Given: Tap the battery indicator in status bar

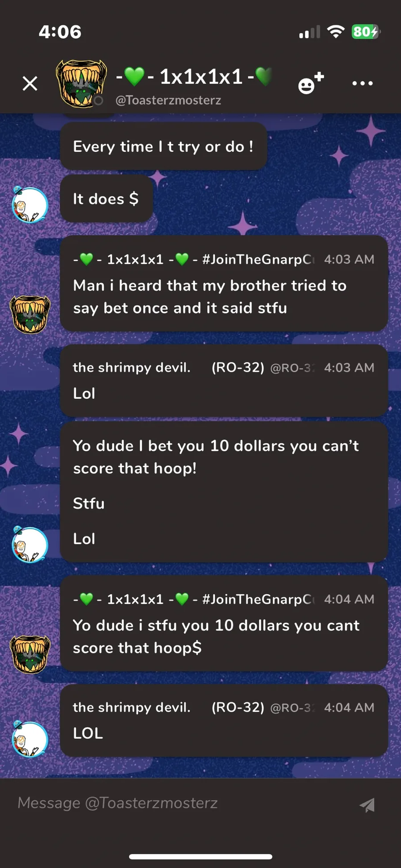Looking at the screenshot, I should click(366, 32).
